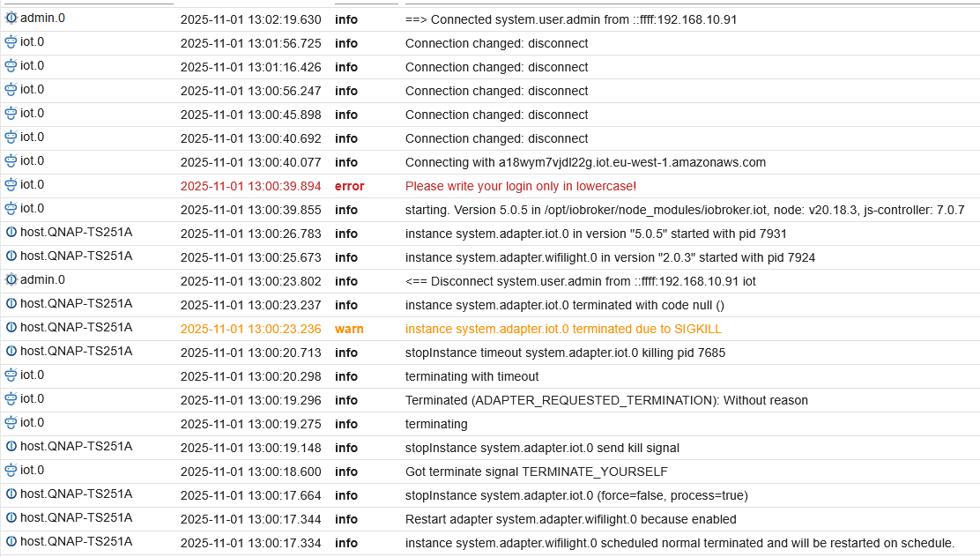The image size is (980, 557).
Task: Click the host icon on the SIGKILL warn row
Action: (11, 327)
